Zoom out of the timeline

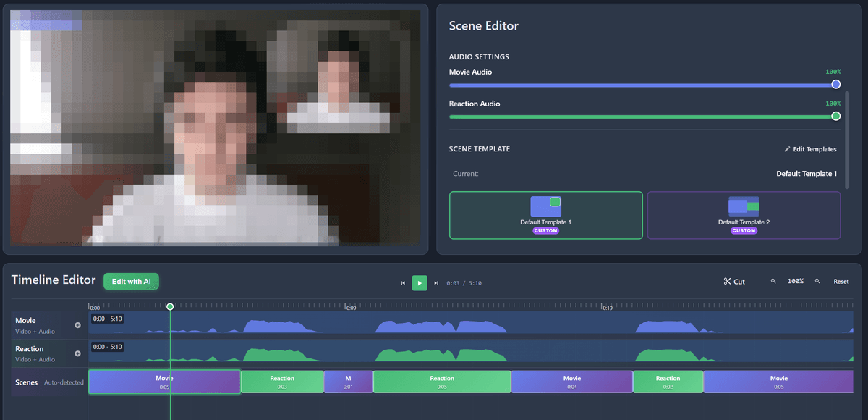pos(773,281)
